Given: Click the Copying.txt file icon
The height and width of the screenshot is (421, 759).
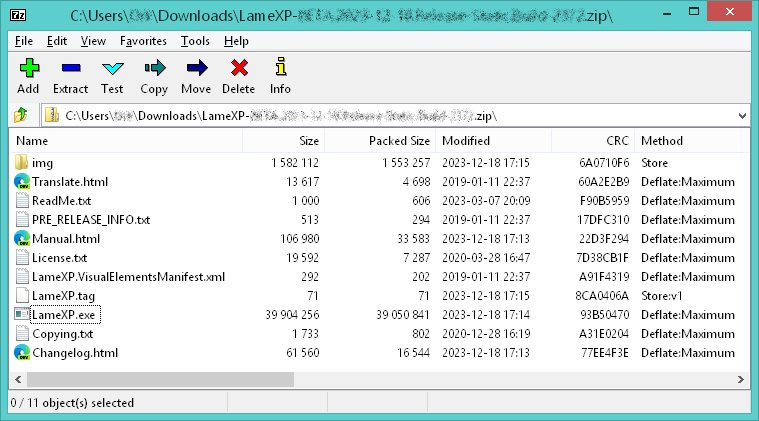Looking at the screenshot, I should [22, 333].
